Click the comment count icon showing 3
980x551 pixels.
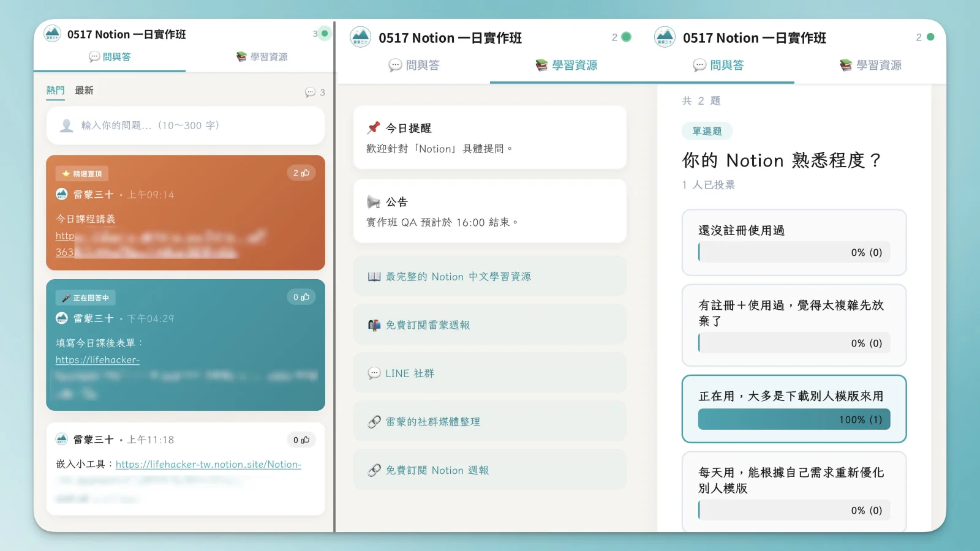(x=315, y=92)
